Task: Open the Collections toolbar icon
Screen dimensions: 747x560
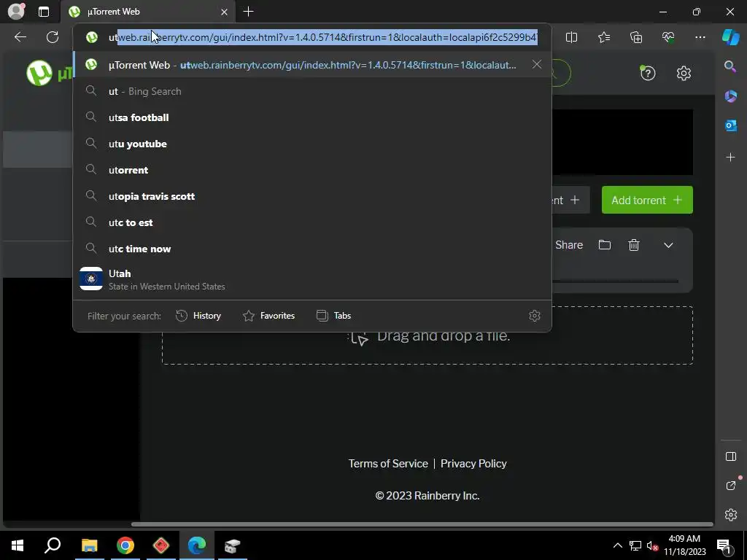Action: [x=636, y=37]
